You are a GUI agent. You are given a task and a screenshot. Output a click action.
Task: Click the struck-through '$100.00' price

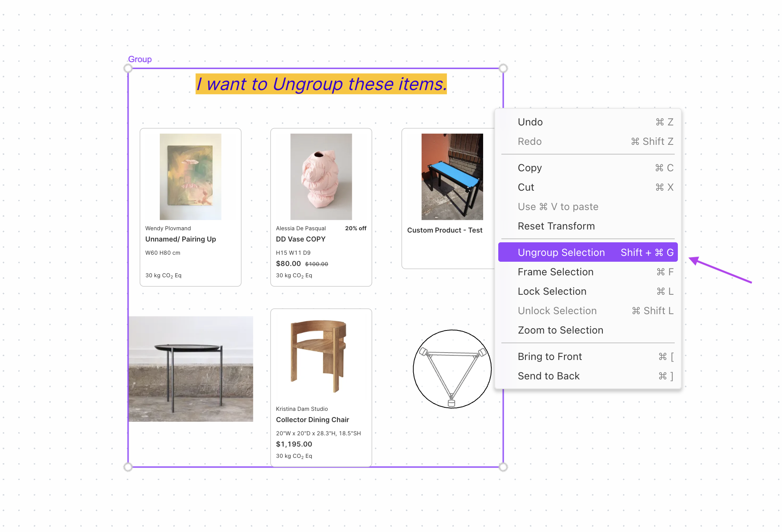tap(316, 264)
